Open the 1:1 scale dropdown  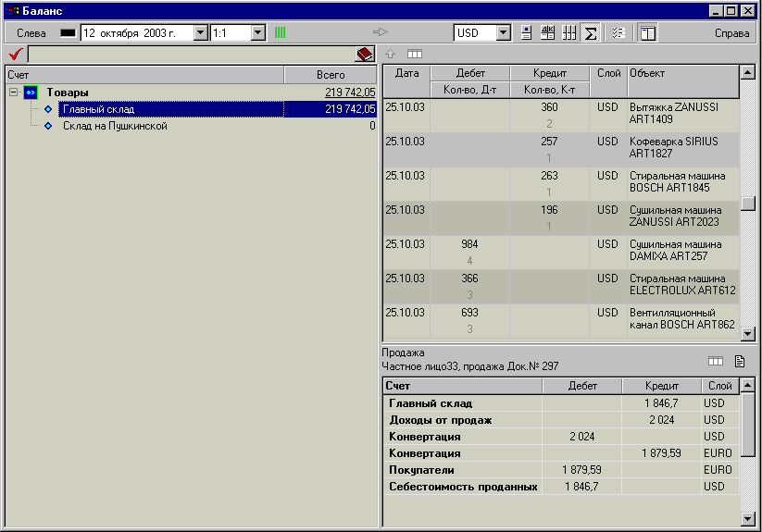(x=258, y=33)
